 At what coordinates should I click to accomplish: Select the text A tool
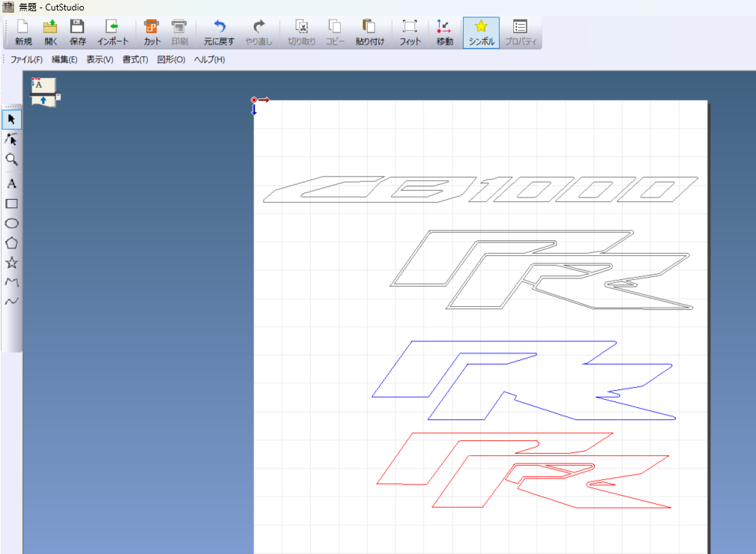tap(11, 183)
